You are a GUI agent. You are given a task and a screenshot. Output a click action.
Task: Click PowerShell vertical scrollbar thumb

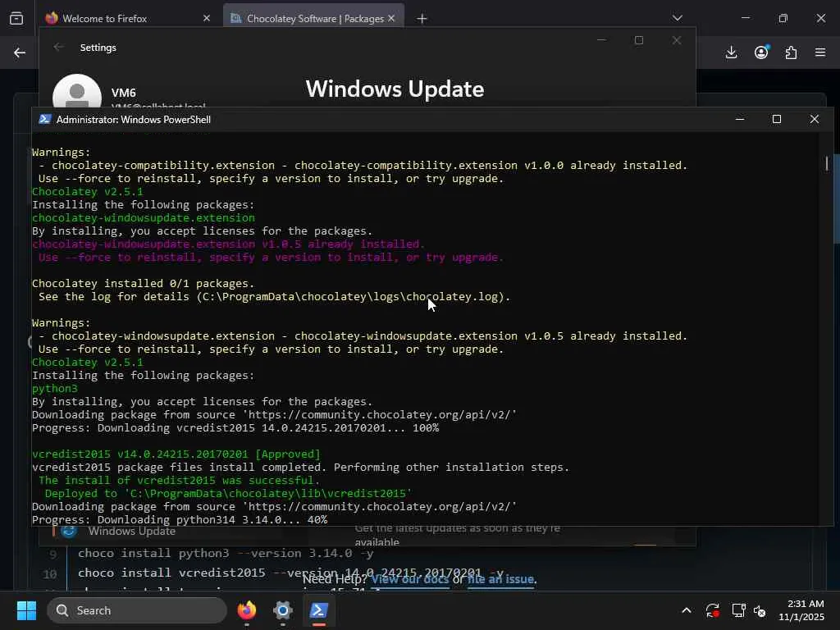click(827, 163)
